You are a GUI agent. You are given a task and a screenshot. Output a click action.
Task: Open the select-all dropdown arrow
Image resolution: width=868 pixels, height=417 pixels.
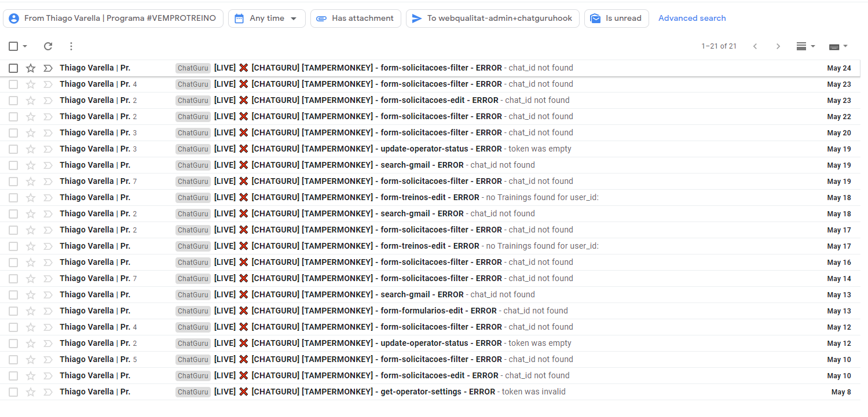(x=25, y=46)
